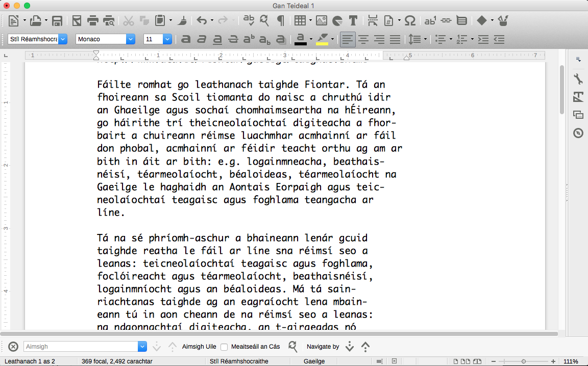Insert an image using the picture icon
Viewport: 588px width, 366px height.
tap(321, 21)
